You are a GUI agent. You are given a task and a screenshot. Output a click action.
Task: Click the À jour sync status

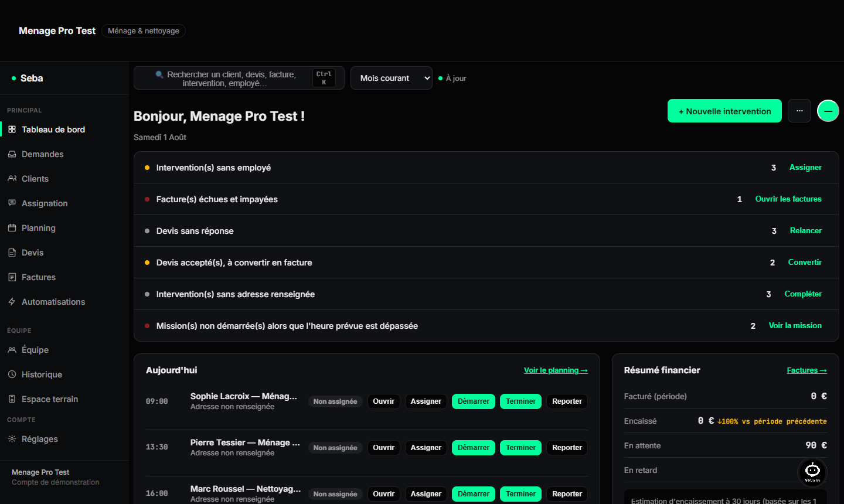click(x=452, y=78)
